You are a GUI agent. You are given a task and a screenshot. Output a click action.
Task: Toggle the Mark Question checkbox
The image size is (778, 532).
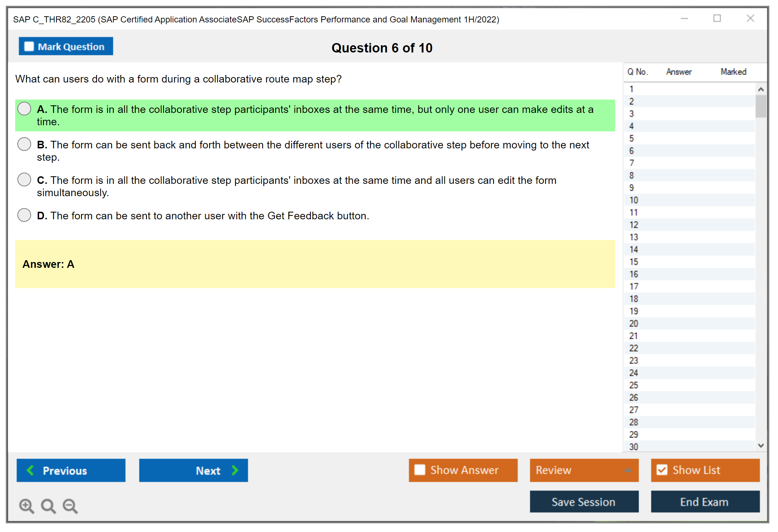click(x=29, y=47)
